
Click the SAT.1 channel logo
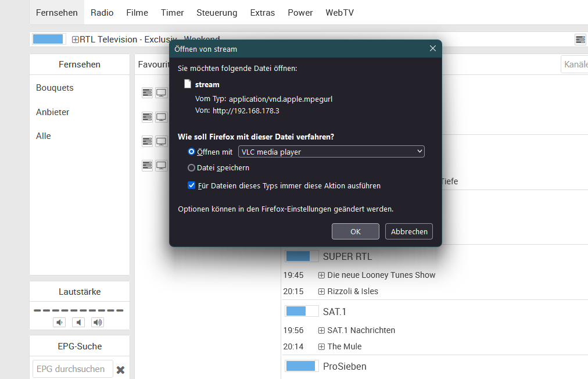pos(302,312)
